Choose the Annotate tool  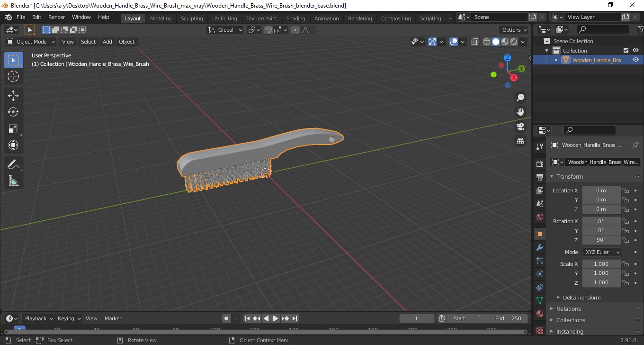pyautogui.click(x=13, y=164)
